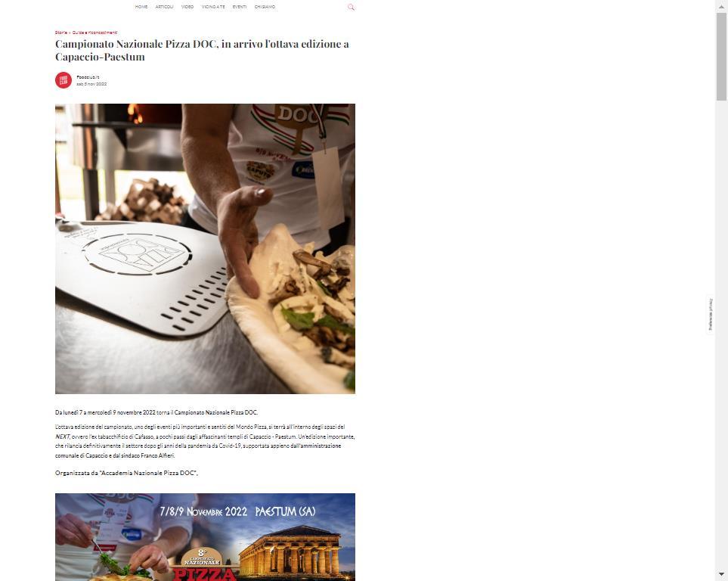Click the article headline about Pizza DOC

pos(202,50)
